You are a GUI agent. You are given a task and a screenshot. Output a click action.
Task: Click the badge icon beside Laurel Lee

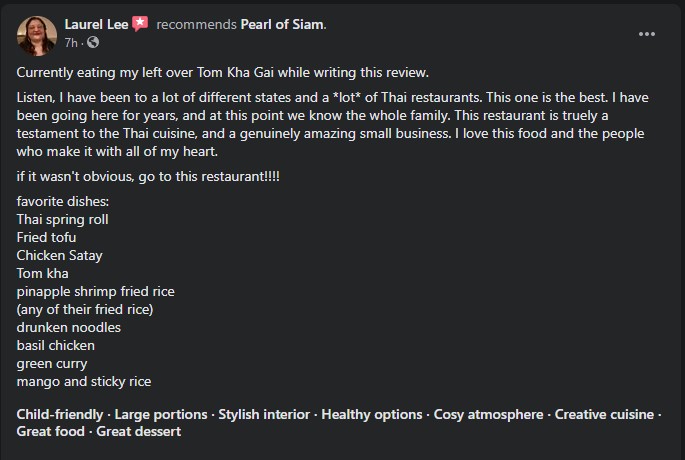[140, 24]
